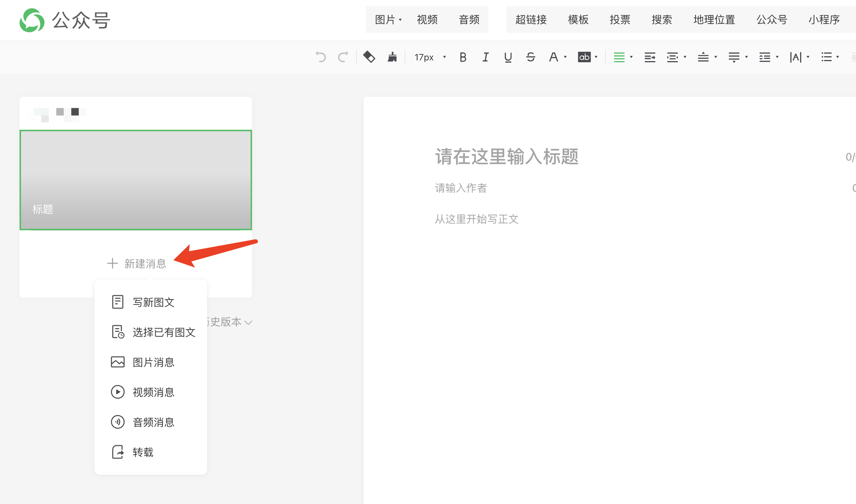Open the bulleted list icon

click(826, 57)
